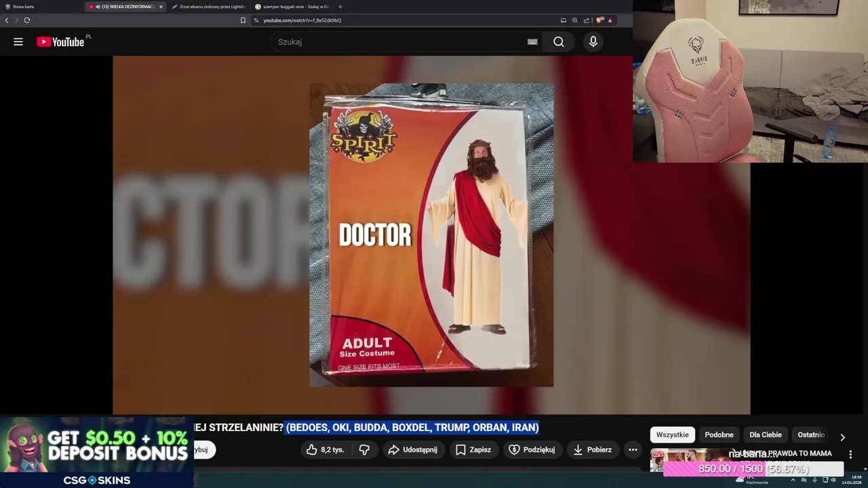The height and width of the screenshot is (488, 868).
Task: Click the Podziękuj thanks button
Action: click(532, 449)
